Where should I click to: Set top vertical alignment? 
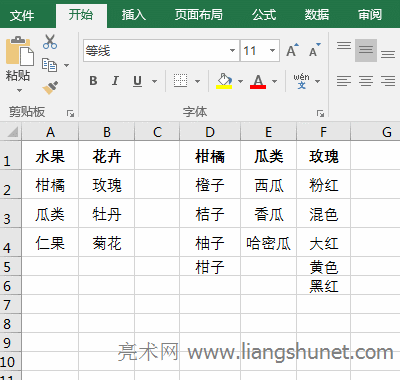click(344, 46)
